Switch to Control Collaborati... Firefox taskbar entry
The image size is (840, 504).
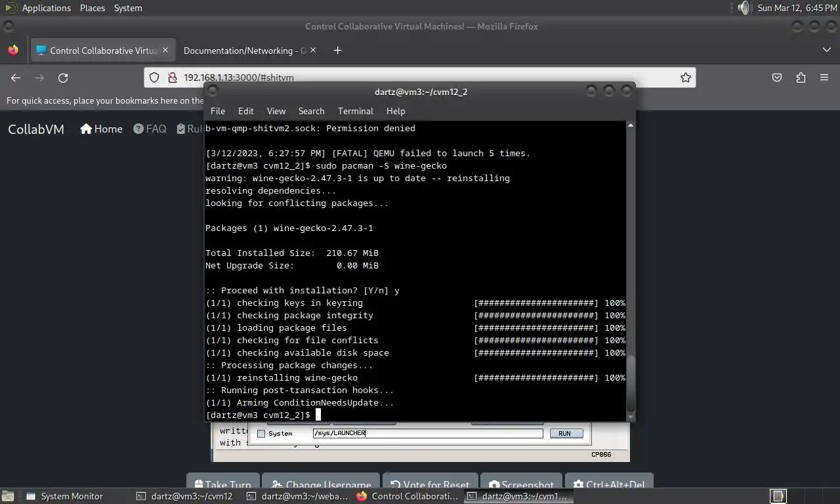point(407,496)
